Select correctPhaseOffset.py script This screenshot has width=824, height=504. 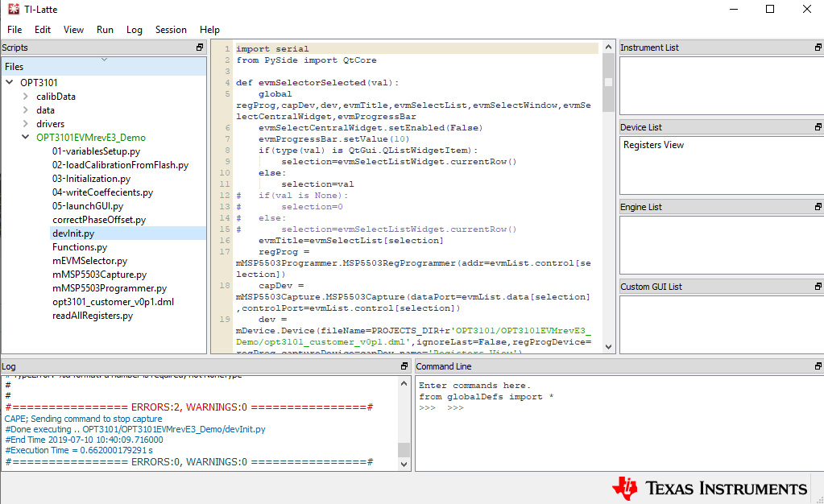[99, 220]
